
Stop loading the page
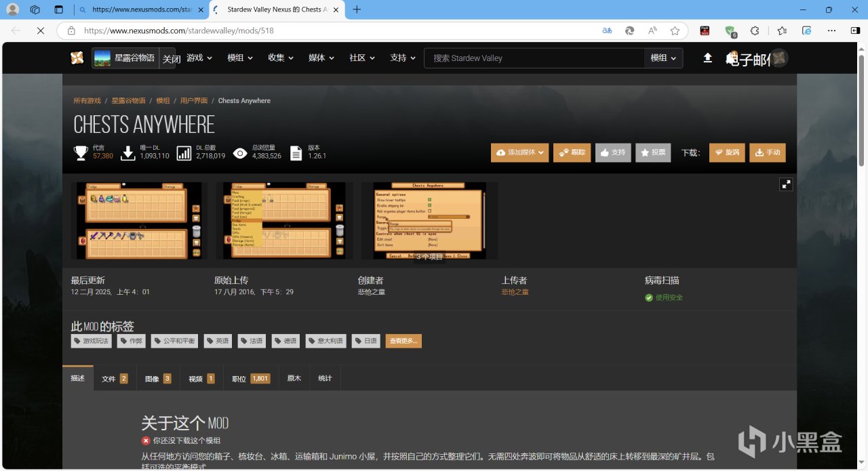tap(40, 30)
